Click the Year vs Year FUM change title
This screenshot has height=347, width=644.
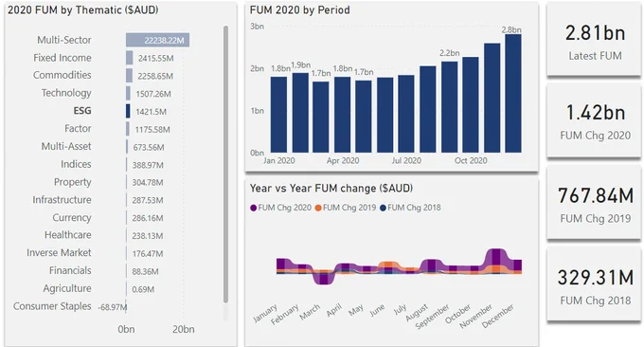pyautogui.click(x=331, y=189)
